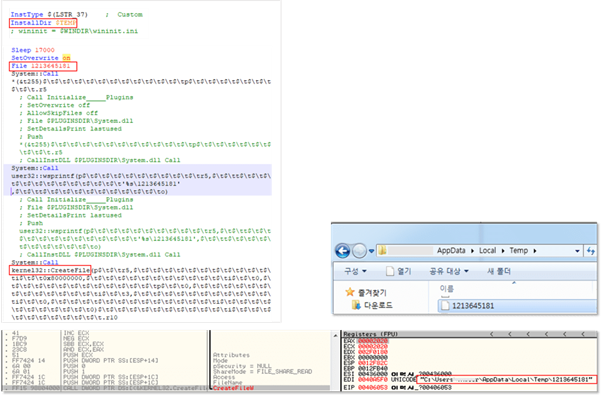Select the Local breadcrumb segment

click(488, 251)
